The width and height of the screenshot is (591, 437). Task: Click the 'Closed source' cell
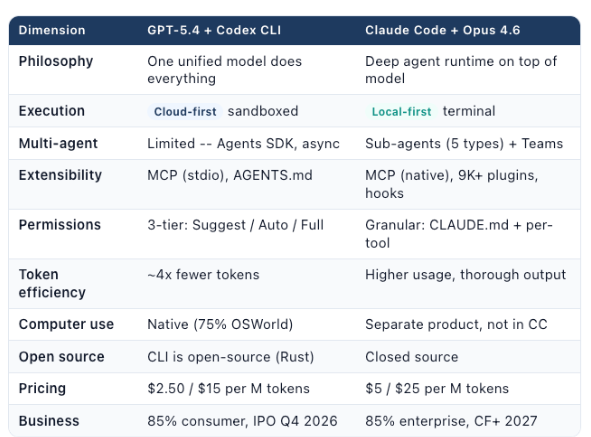point(412,357)
